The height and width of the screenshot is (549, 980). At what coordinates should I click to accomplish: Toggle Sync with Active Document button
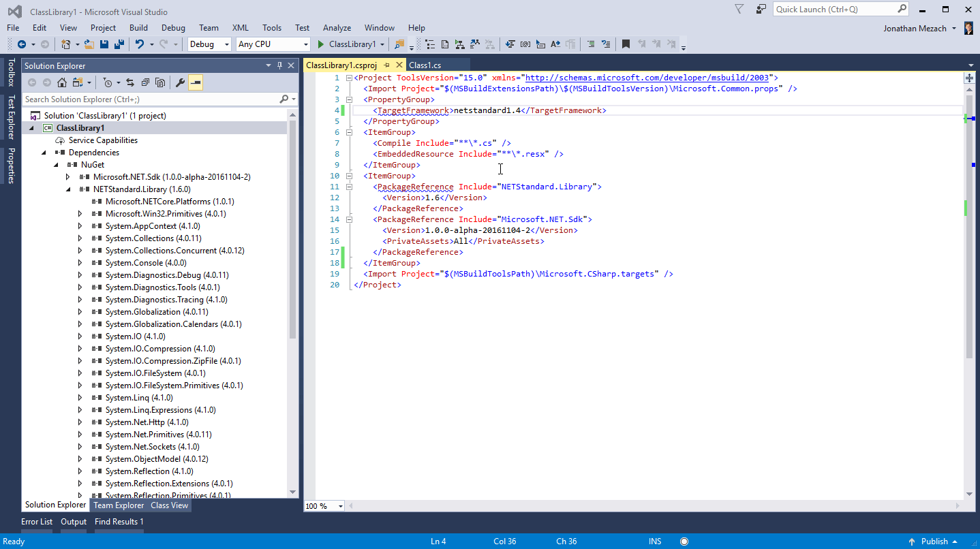pos(129,82)
